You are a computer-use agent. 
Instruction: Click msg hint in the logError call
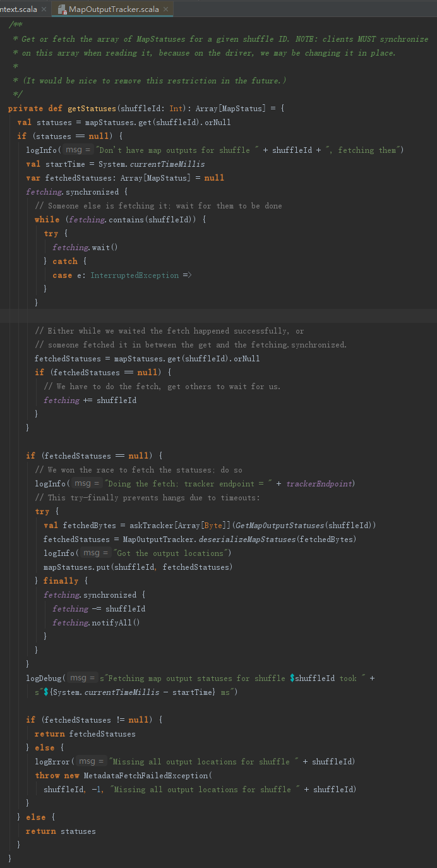(91, 762)
